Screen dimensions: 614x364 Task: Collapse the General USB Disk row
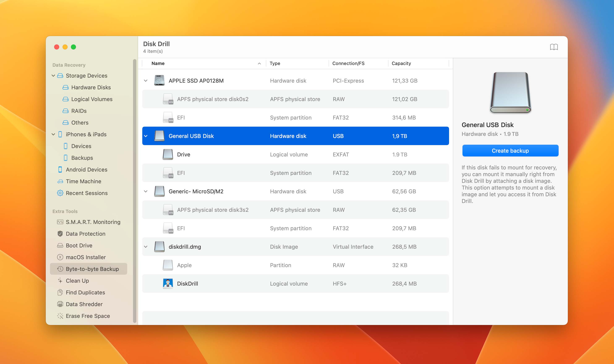tap(146, 136)
